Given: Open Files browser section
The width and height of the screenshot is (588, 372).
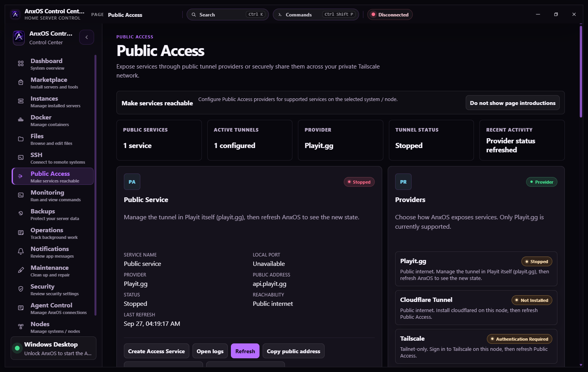Looking at the screenshot, I should [53, 139].
